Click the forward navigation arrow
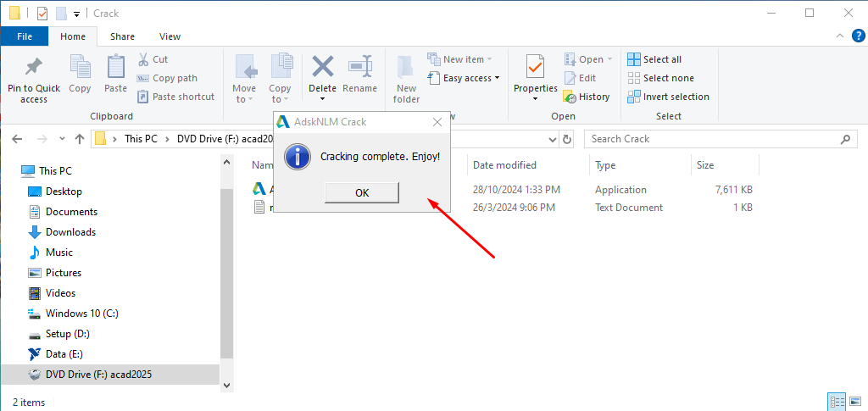 tap(42, 139)
